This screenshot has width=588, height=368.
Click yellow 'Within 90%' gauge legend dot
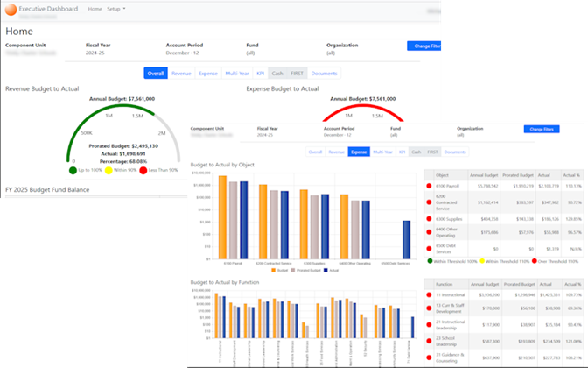pos(108,171)
